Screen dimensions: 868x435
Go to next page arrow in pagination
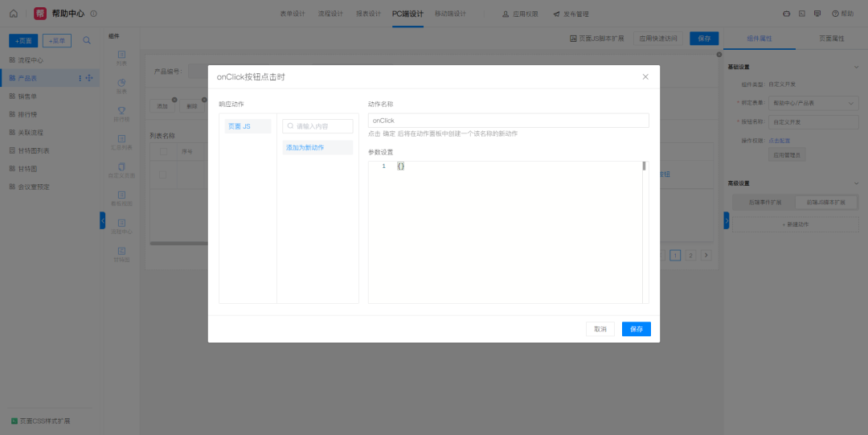pyautogui.click(x=706, y=255)
